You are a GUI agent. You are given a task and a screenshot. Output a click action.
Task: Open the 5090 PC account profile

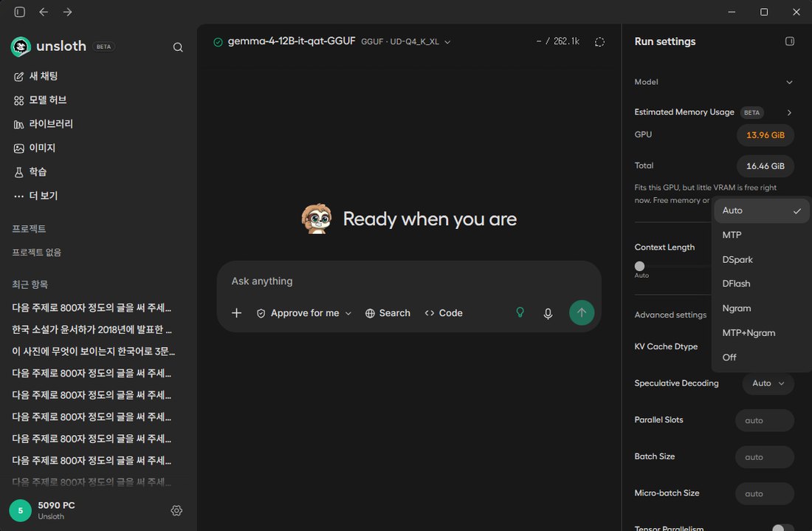pos(43,510)
